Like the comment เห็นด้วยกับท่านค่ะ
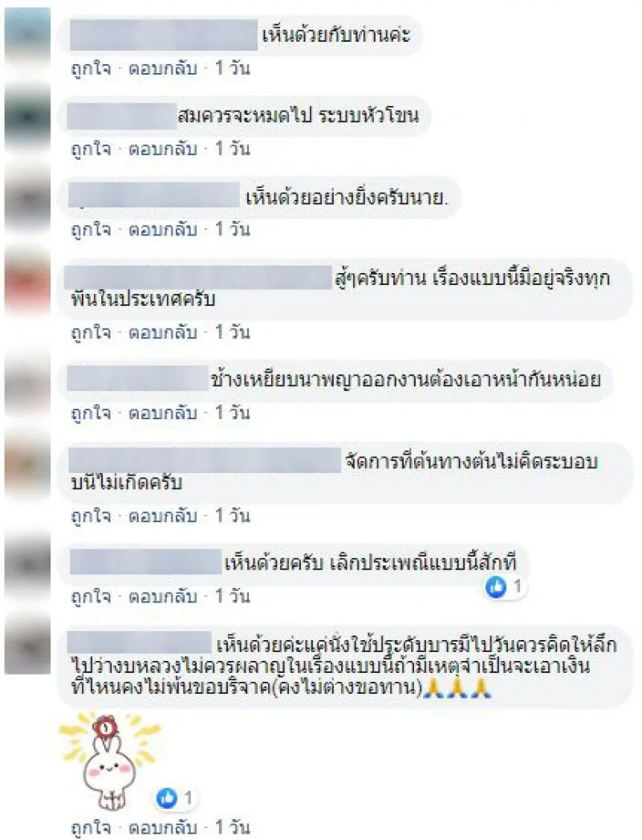Screen dimensions: 642x840 [x=91, y=68]
